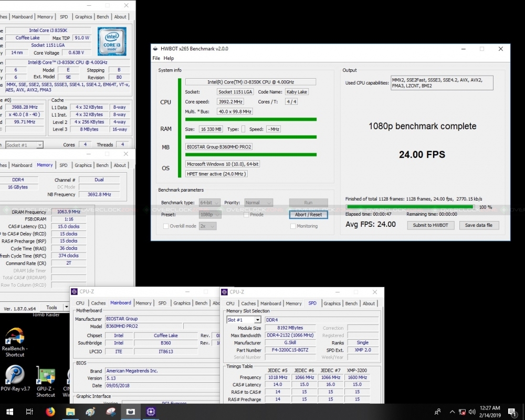This screenshot has height=420, width=525.
Task: Click the CPU name field in HWBOT
Action: point(250,82)
